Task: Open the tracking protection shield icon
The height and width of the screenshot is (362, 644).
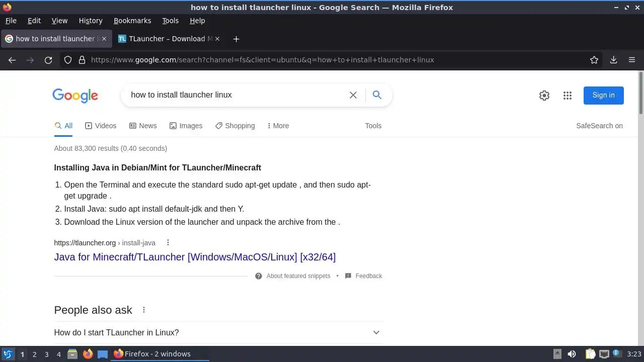Action: pos(68,60)
